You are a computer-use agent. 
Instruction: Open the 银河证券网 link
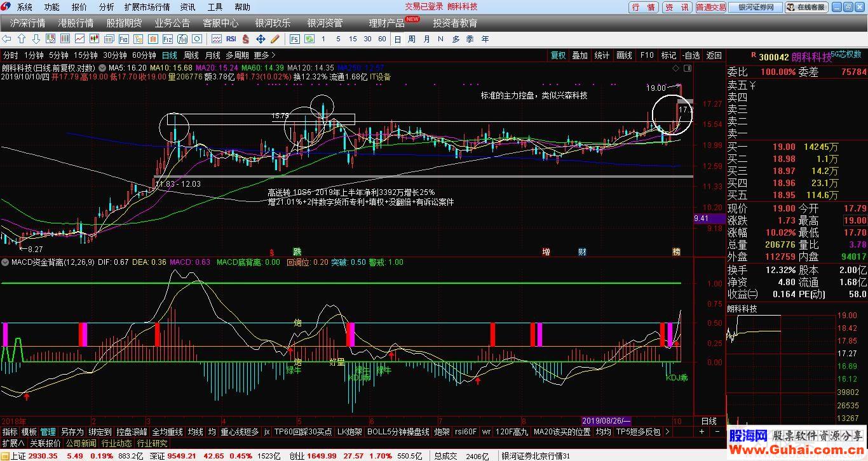pyautogui.click(x=756, y=8)
